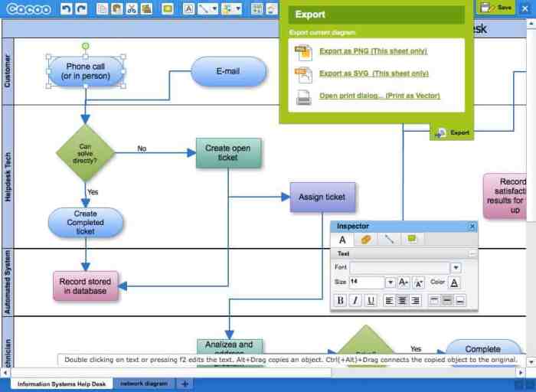This screenshot has width=536, height=392.
Task: Click the Undo arrow in the toolbar
Action: click(x=65, y=8)
